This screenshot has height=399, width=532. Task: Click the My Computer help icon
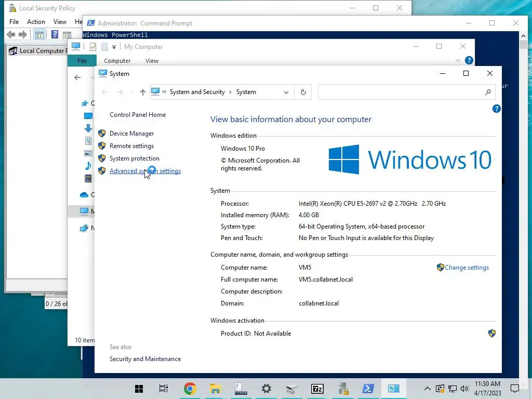point(469,60)
